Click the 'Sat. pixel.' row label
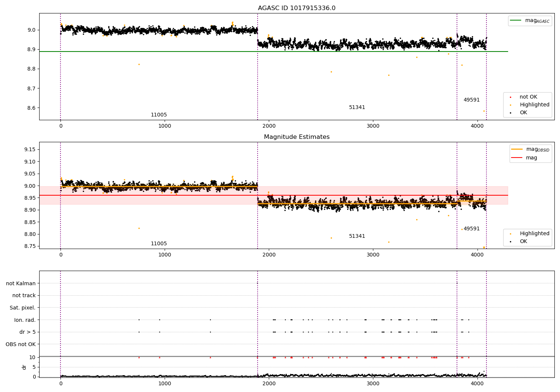Image resolution: width=560 pixels, height=392 pixels. pyautogui.click(x=23, y=308)
